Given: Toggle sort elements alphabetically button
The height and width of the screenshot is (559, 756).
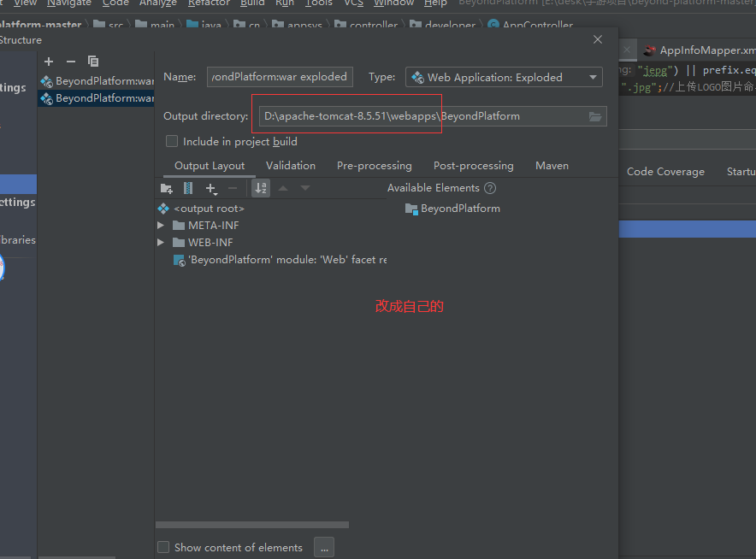Looking at the screenshot, I should (261, 188).
